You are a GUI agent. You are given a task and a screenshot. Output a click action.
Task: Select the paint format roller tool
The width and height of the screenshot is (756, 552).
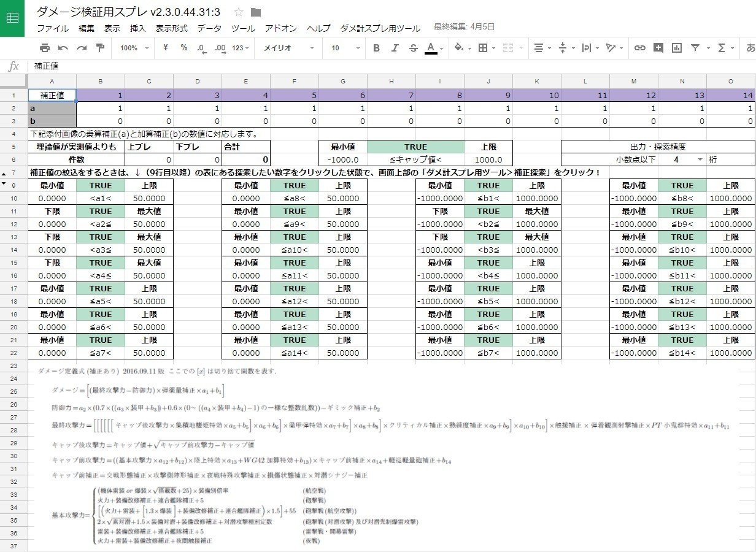click(x=100, y=48)
